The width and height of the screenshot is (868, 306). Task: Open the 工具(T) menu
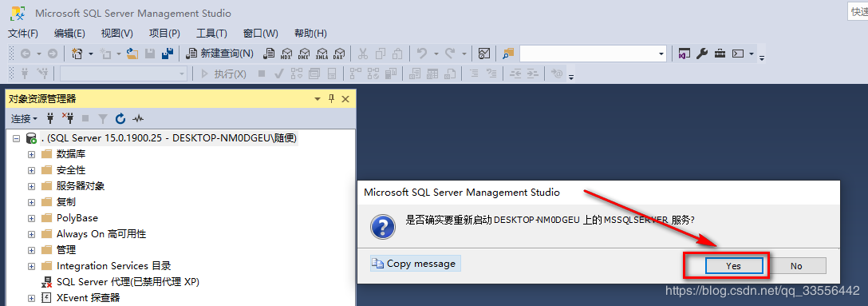tap(211, 34)
